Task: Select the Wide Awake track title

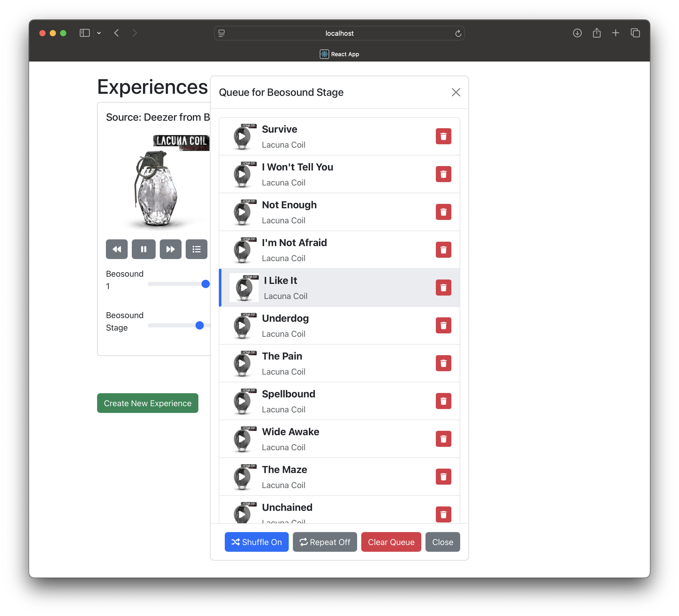Action: (x=291, y=432)
